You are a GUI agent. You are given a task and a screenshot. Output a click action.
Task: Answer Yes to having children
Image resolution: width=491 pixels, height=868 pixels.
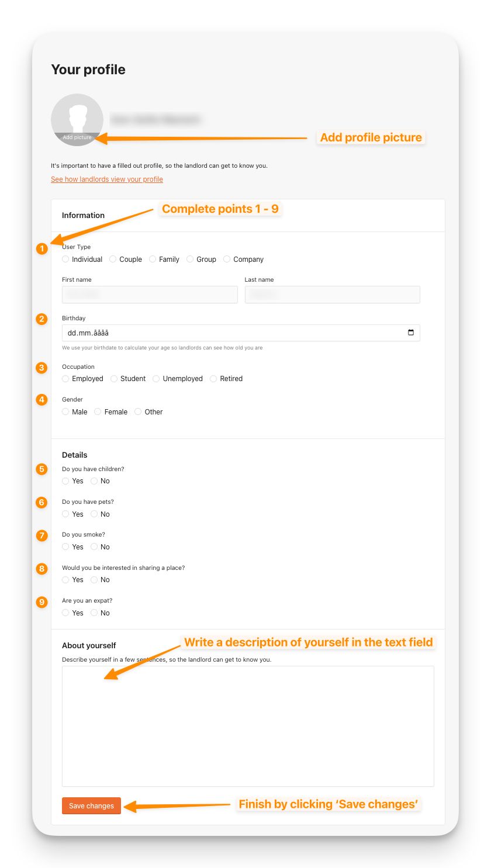[66, 481]
